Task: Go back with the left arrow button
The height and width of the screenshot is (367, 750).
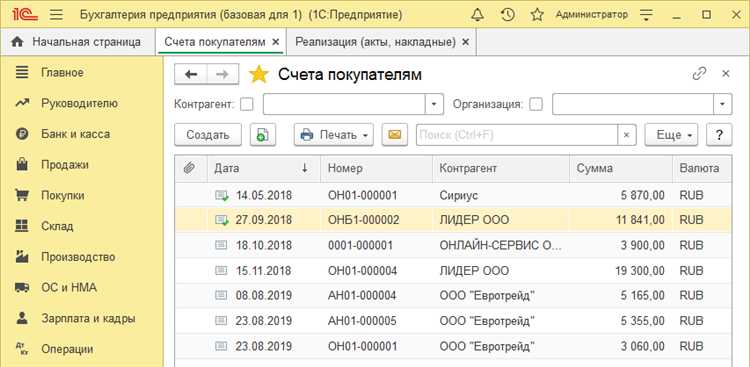Action: click(191, 74)
